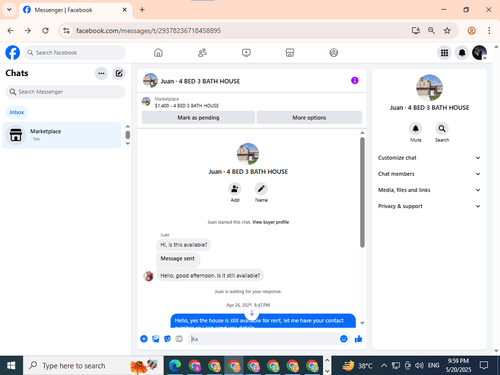Mute the conversation using bell icon
The width and height of the screenshot is (500, 375).
(x=415, y=129)
